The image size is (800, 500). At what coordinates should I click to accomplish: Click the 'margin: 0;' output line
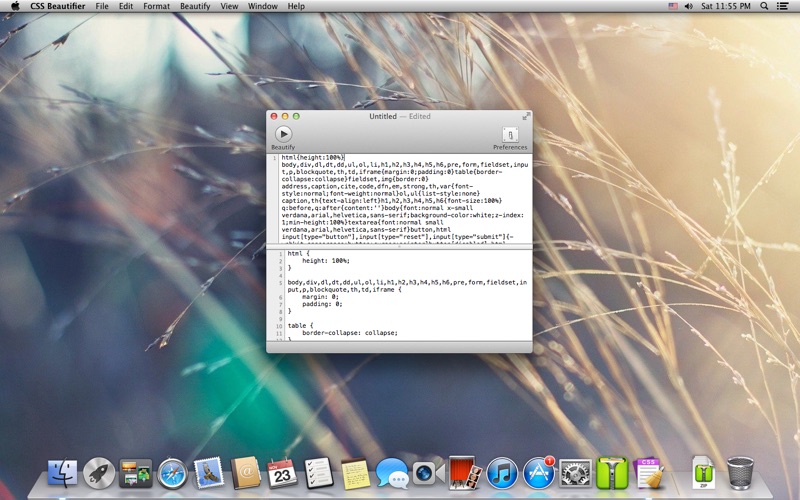(x=320, y=296)
